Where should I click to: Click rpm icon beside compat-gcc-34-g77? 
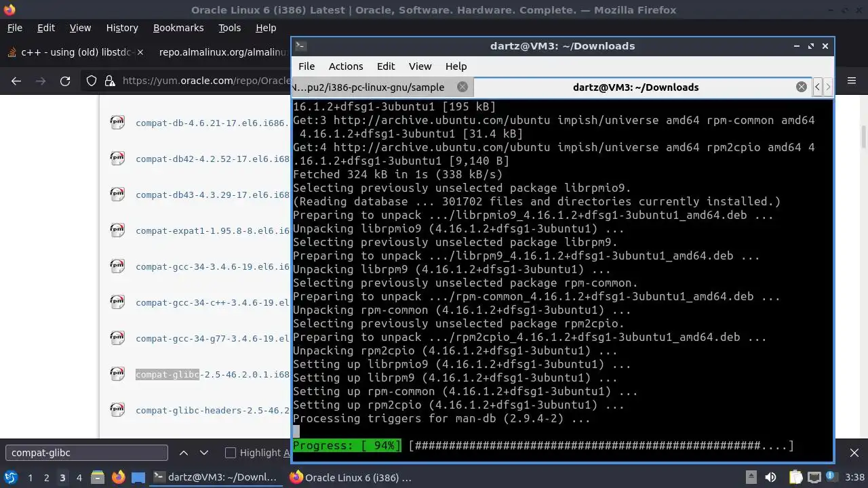(117, 338)
